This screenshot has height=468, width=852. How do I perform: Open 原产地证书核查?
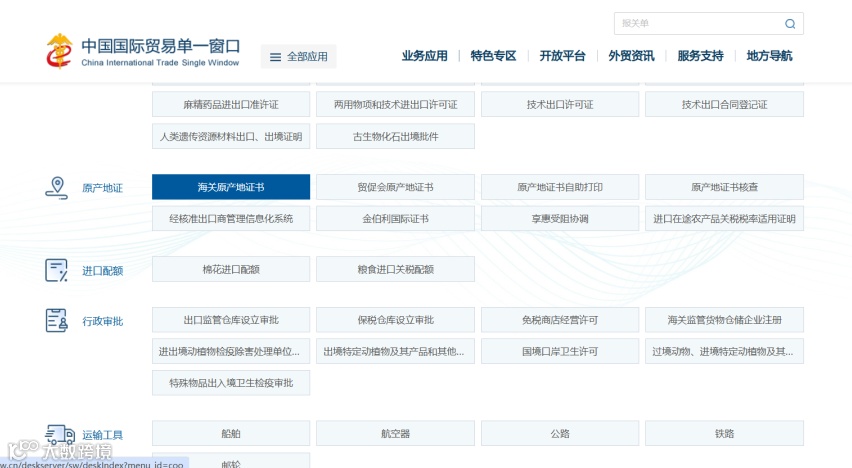click(724, 187)
